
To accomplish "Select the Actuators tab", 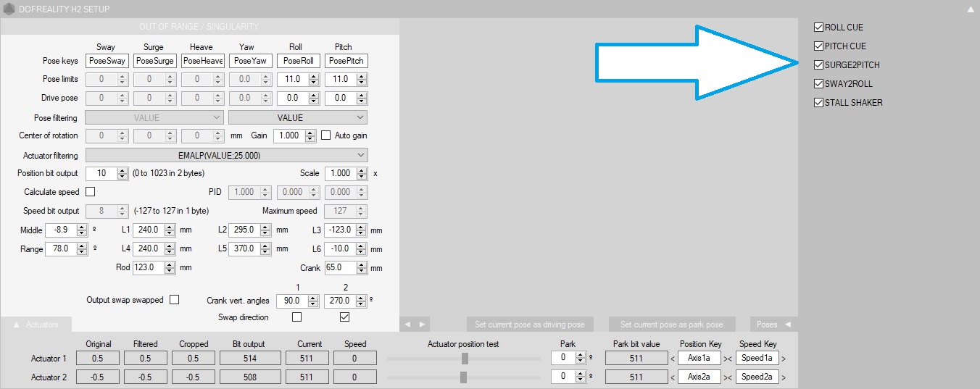I will point(36,325).
